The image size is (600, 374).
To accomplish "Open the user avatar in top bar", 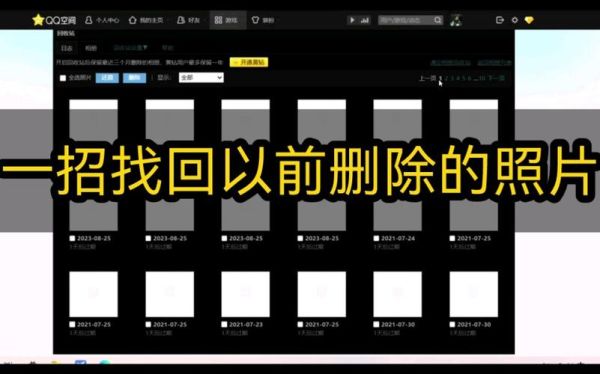I will [x=456, y=20].
